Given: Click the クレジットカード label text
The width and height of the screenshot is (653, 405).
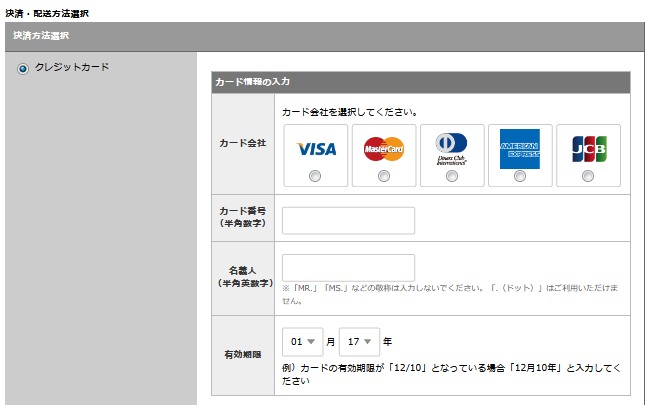Looking at the screenshot, I should point(72,67).
